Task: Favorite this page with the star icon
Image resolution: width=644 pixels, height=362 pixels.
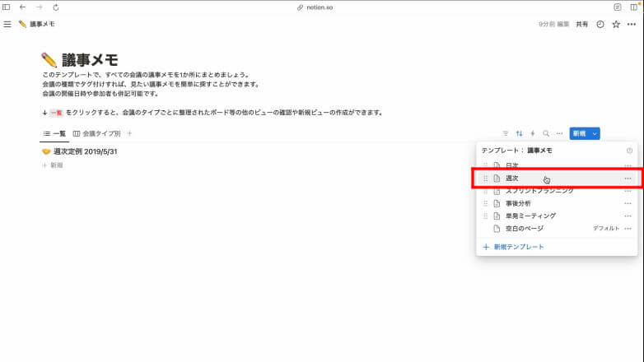Action: (x=616, y=24)
